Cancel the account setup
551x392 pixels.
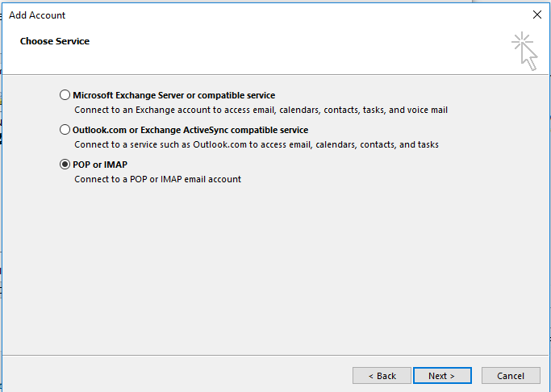click(511, 376)
